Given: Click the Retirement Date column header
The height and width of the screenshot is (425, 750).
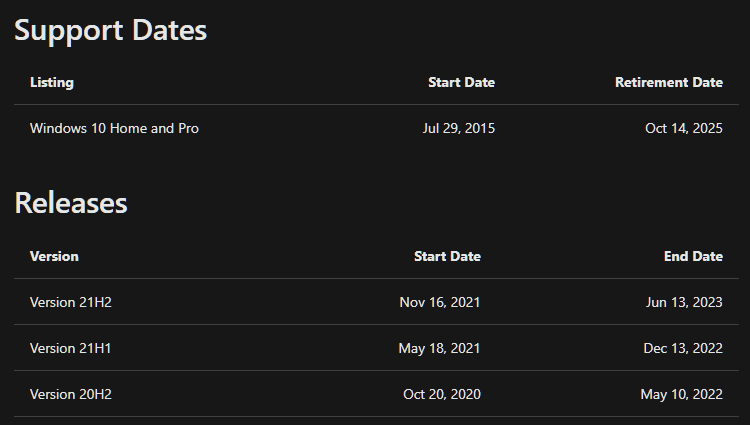Looking at the screenshot, I should point(669,82).
